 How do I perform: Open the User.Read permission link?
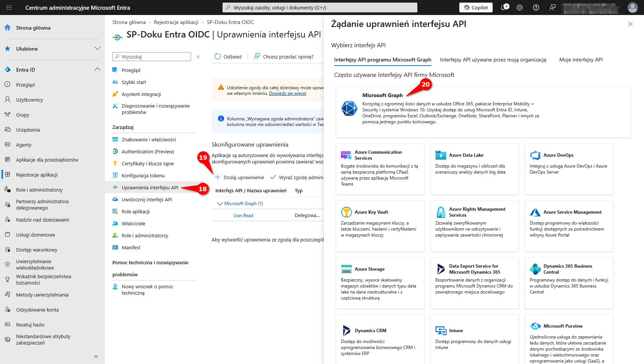pos(243,216)
